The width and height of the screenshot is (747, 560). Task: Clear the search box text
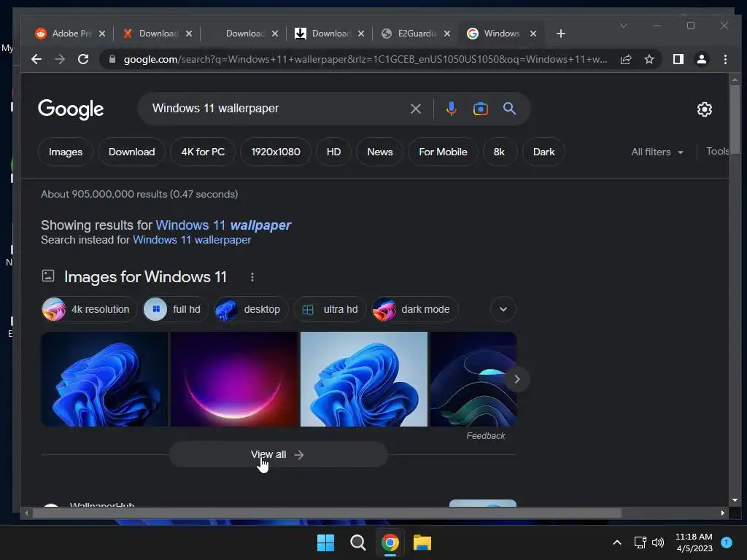pyautogui.click(x=415, y=109)
